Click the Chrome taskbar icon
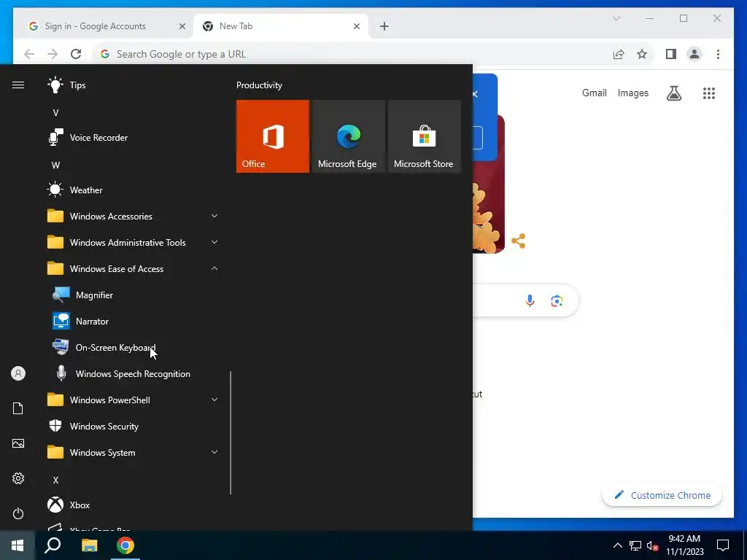Image resolution: width=747 pixels, height=560 pixels. 125,545
